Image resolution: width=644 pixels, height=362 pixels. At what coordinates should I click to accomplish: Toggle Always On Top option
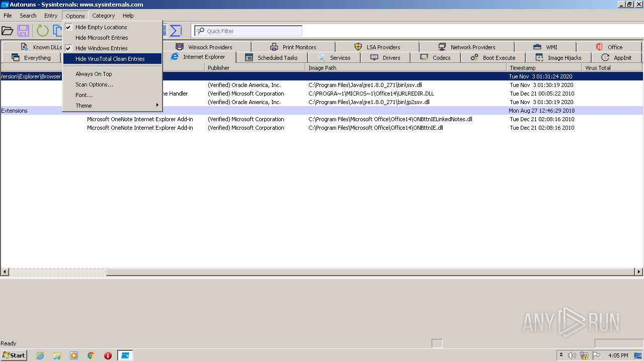(x=112, y=74)
